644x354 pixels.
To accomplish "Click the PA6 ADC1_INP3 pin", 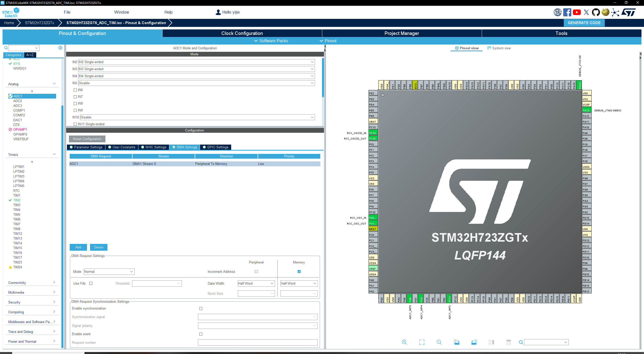I will coord(410,298).
